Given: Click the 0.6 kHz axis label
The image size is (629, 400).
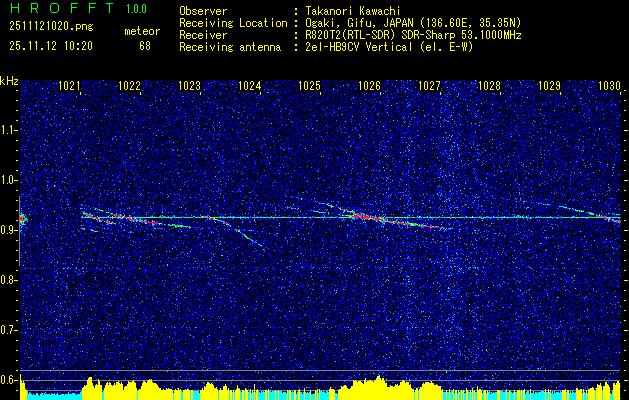Looking at the screenshot, I should (x=8, y=380).
